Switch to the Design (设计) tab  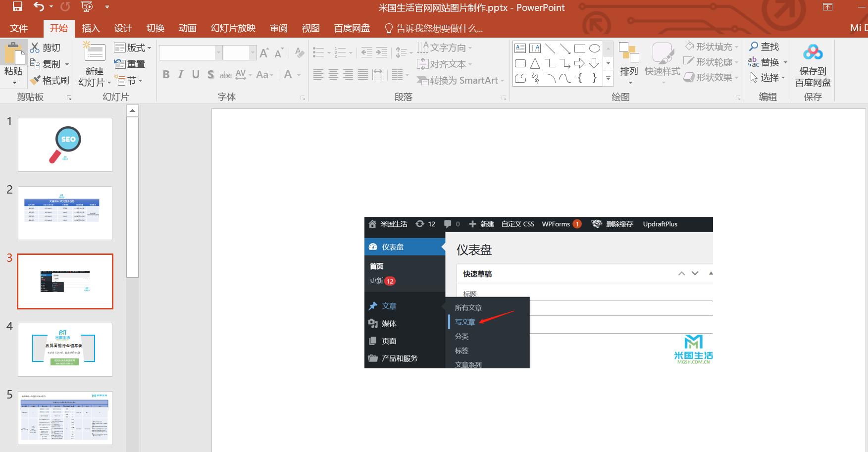123,28
